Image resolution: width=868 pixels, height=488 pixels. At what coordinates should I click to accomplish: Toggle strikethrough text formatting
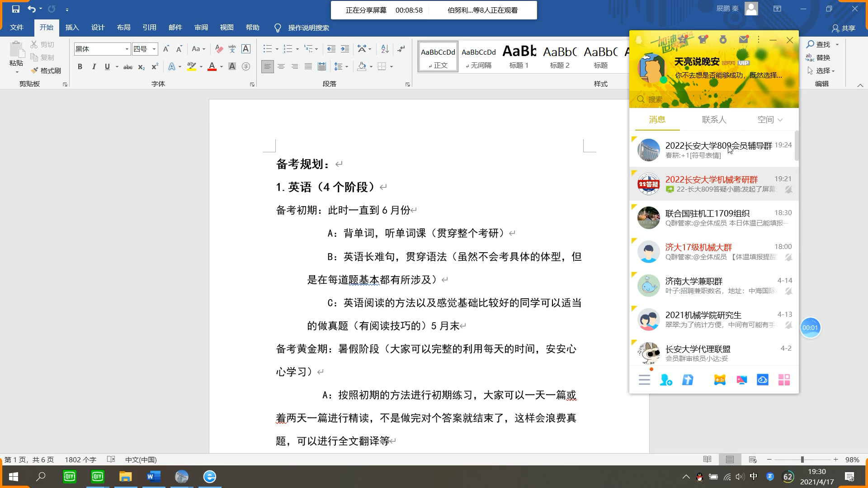coord(128,67)
